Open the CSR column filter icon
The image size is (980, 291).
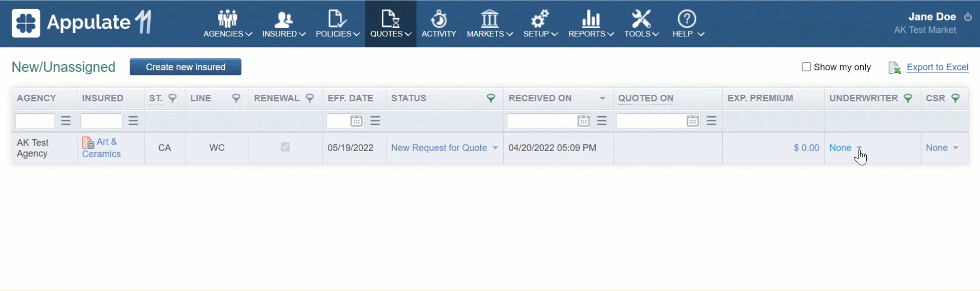point(955,98)
